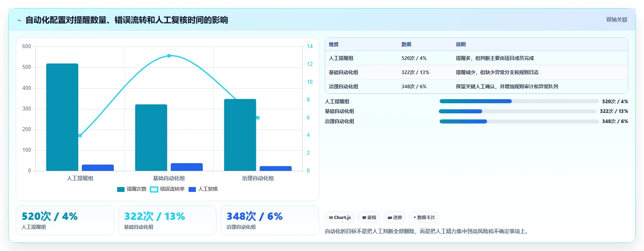
Task: Click the lightning icon beside the title
Action: [19, 20]
